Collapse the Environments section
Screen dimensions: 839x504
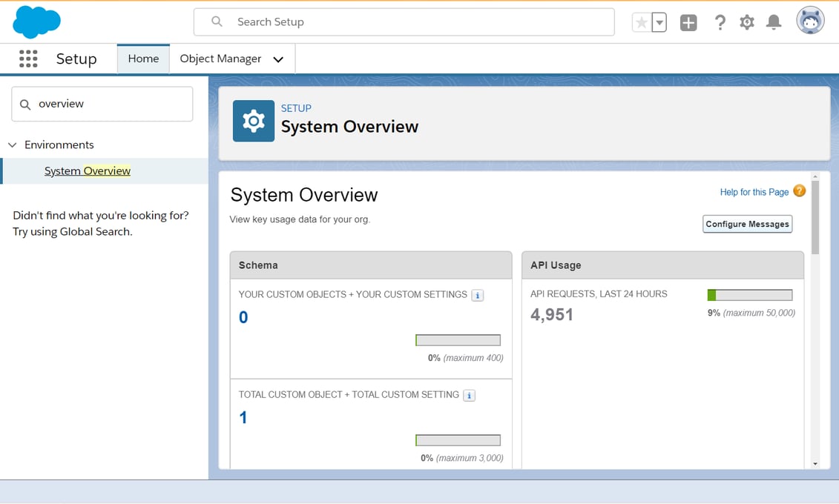(x=12, y=145)
